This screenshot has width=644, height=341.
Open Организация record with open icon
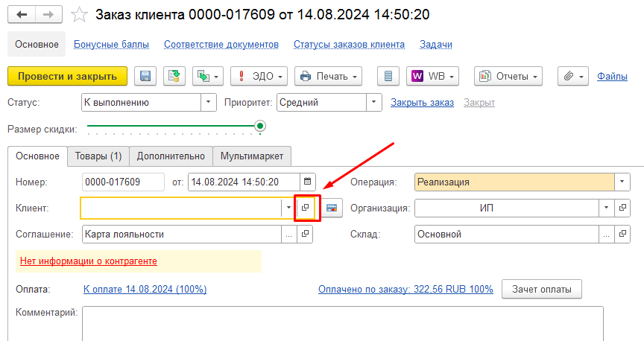coord(622,208)
